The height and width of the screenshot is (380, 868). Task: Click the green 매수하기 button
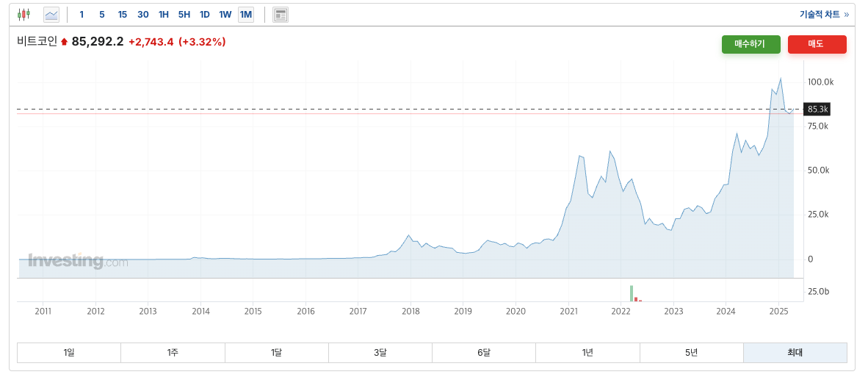click(751, 44)
